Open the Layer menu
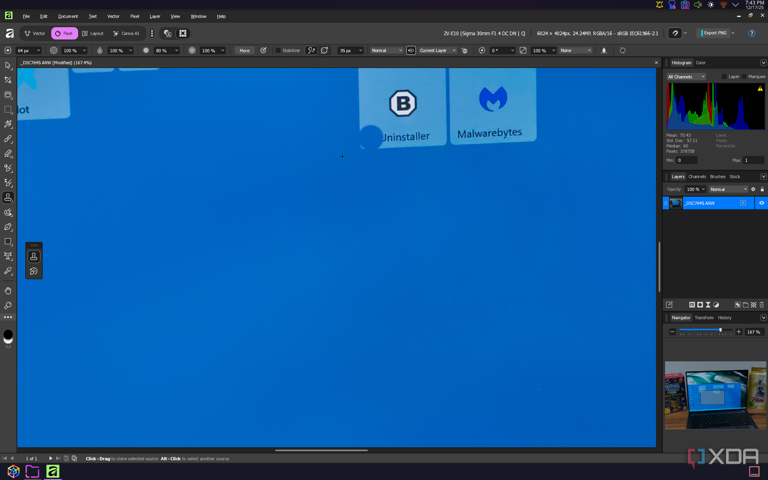Image resolution: width=768 pixels, height=480 pixels. point(155,16)
